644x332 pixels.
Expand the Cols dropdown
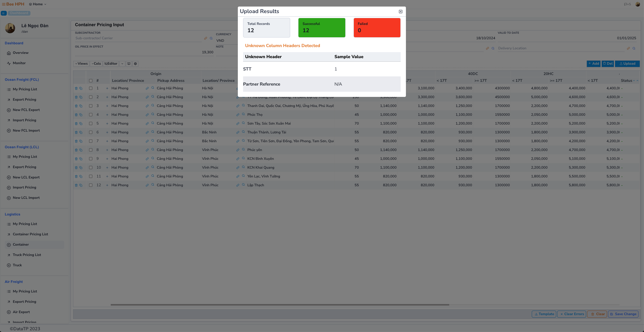click(96, 64)
